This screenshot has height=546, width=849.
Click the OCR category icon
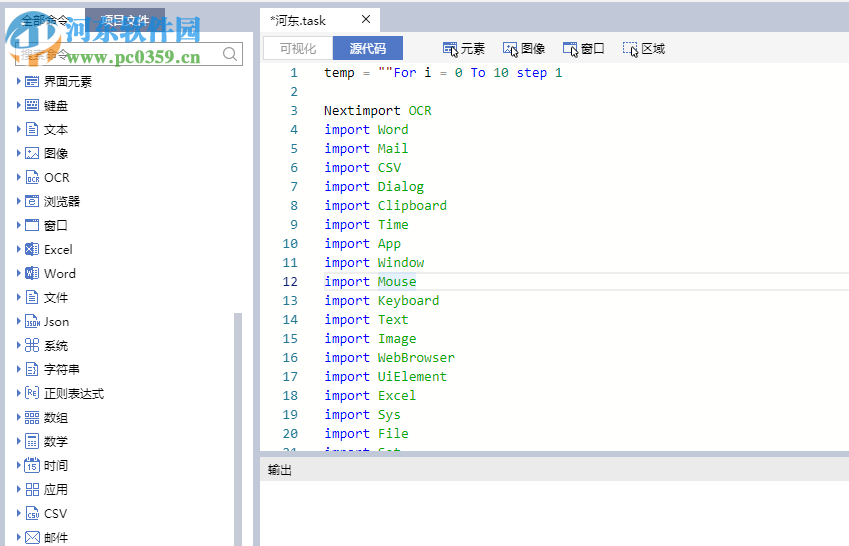[x=32, y=178]
